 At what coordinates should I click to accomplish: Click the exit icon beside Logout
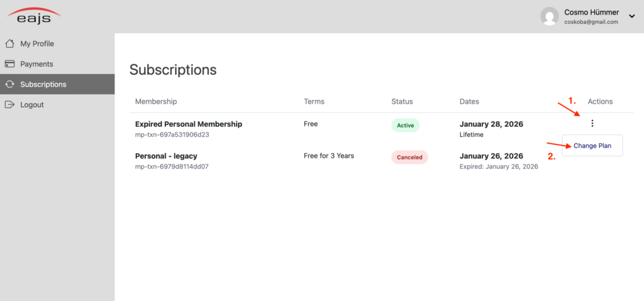(9, 105)
